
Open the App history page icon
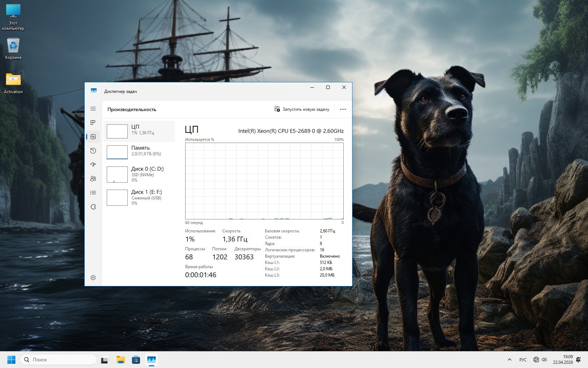pos(93,151)
